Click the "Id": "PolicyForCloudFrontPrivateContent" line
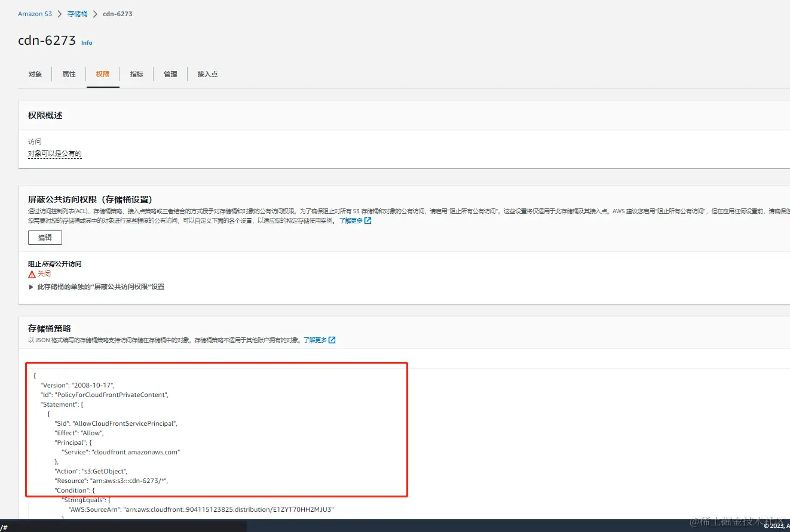The image size is (790, 532). point(105,395)
